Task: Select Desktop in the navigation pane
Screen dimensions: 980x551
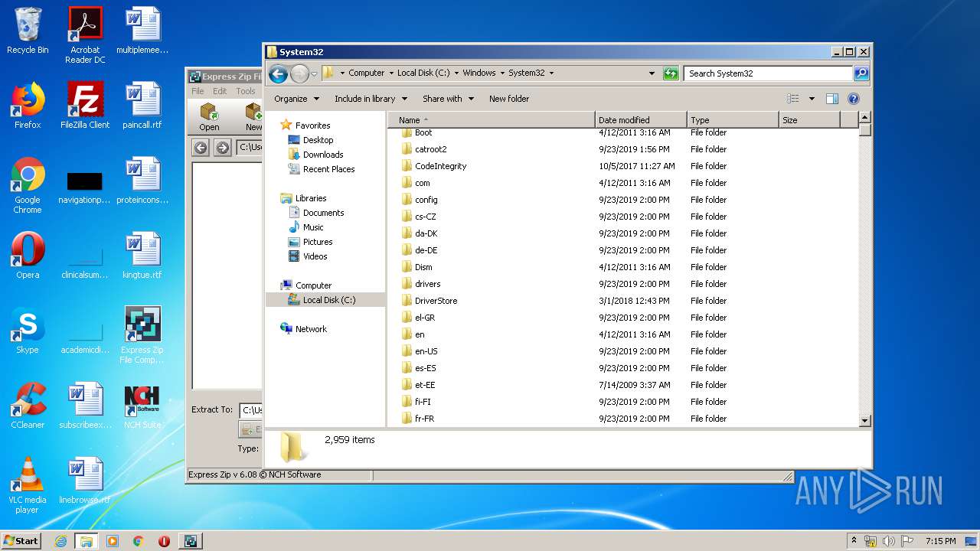Action: (318, 140)
